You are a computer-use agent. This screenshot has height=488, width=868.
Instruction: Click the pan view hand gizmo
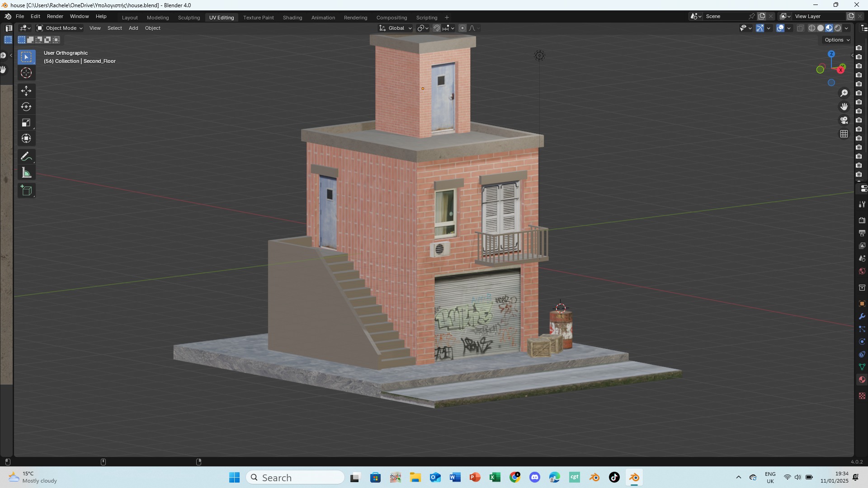pos(844,107)
